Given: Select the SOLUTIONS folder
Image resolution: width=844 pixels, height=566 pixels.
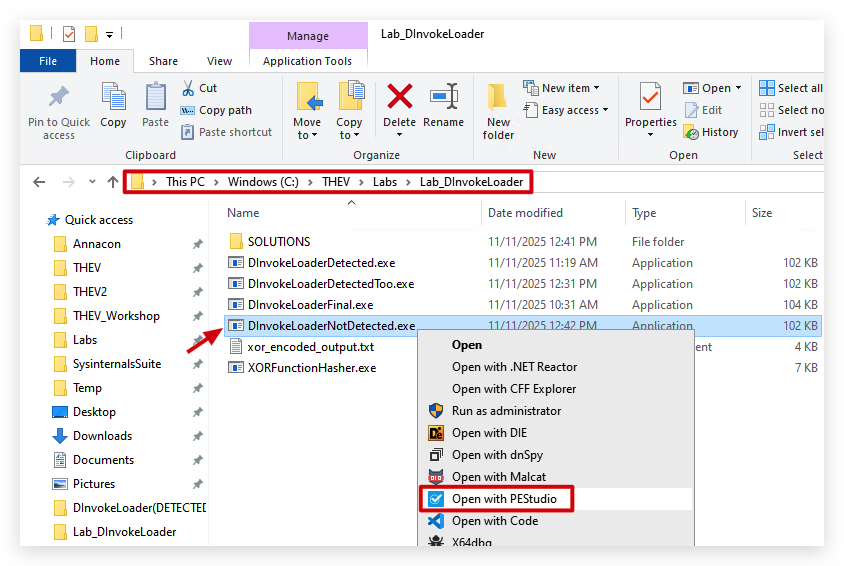Looking at the screenshot, I should tap(279, 242).
